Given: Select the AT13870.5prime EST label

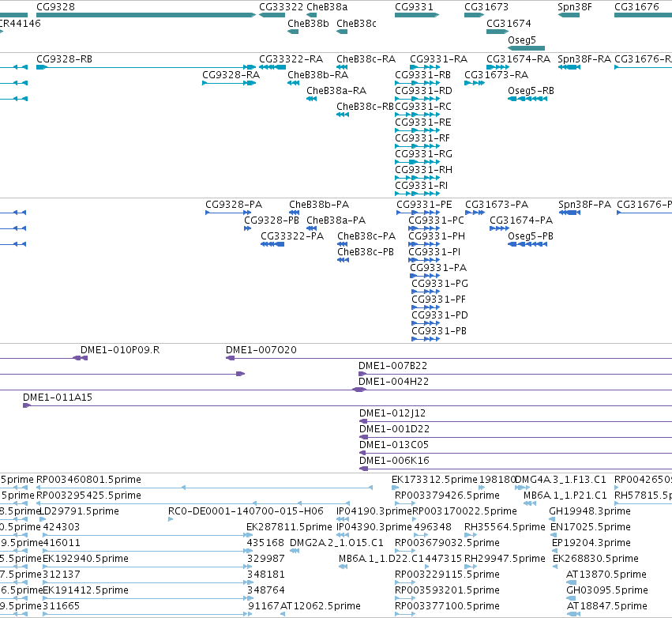Looking at the screenshot, I should point(606,575).
